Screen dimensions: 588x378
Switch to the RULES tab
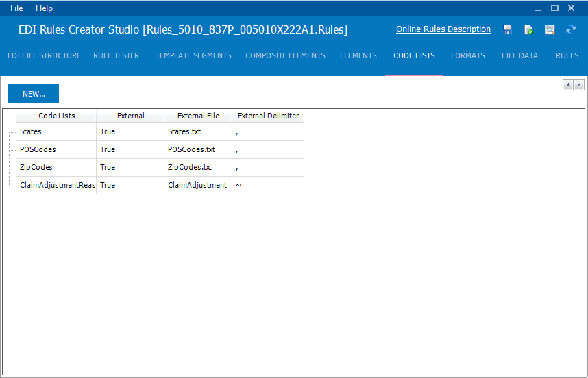pyautogui.click(x=567, y=55)
